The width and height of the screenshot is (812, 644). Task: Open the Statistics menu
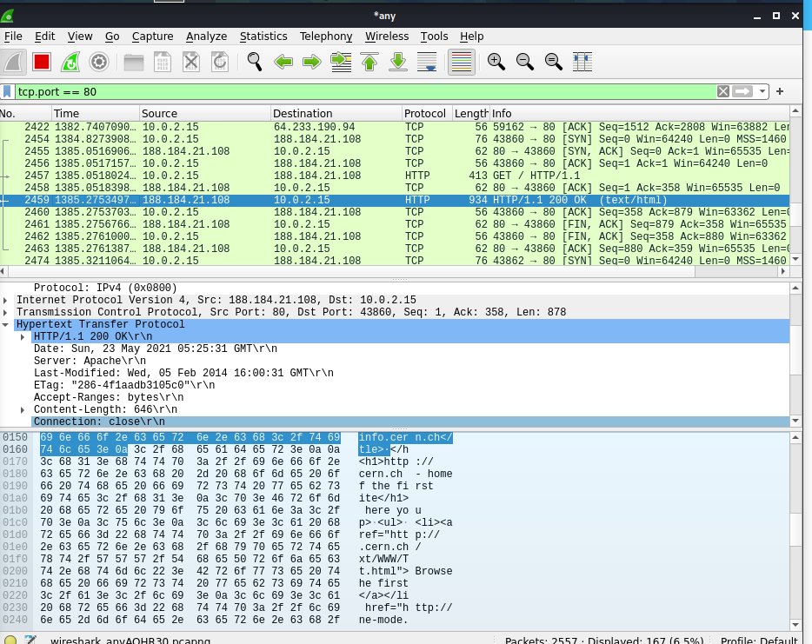point(263,37)
